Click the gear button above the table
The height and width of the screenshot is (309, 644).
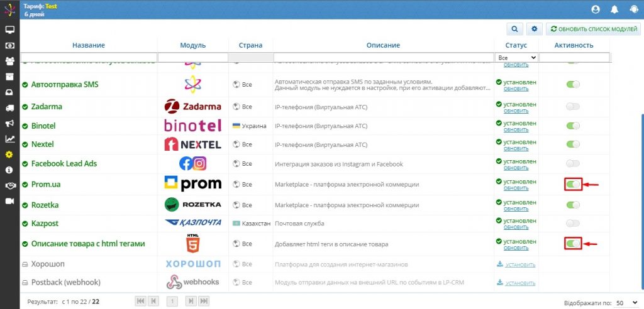point(534,29)
